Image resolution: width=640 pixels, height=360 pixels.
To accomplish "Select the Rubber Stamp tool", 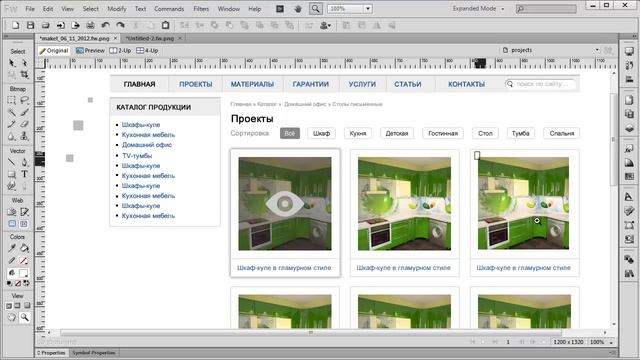I will tap(24, 137).
